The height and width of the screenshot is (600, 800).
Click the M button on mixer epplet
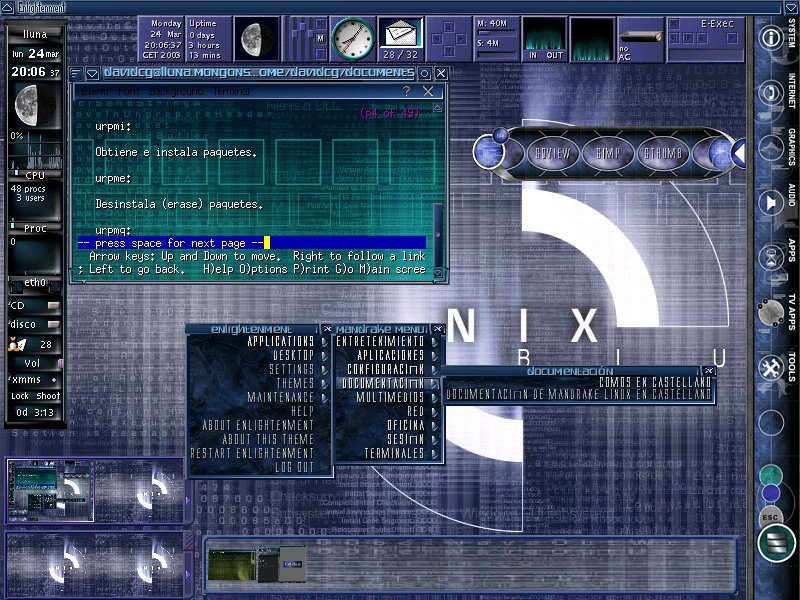tap(320, 38)
